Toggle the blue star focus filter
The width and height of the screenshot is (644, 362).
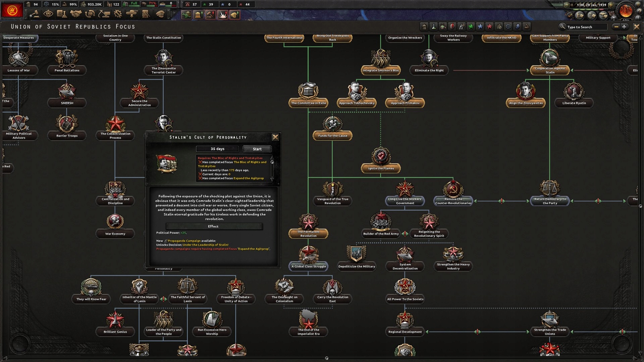point(480,26)
